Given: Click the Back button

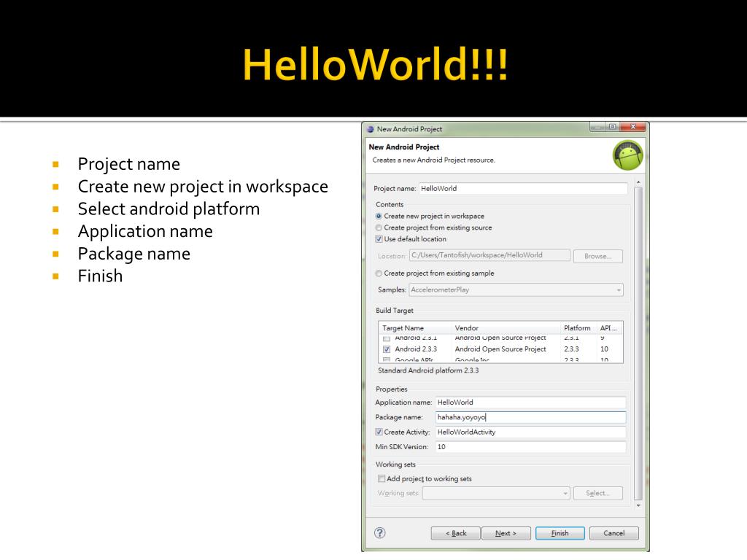Looking at the screenshot, I should pyautogui.click(x=455, y=533).
